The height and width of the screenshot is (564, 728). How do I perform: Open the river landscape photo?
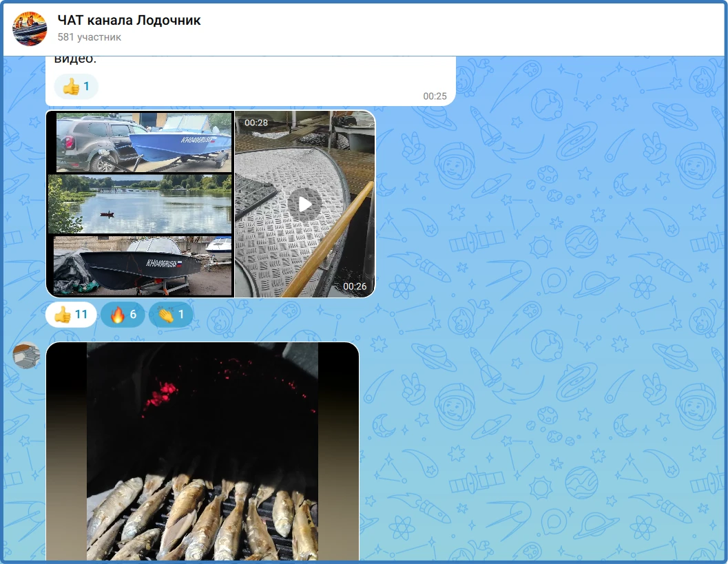click(140, 204)
